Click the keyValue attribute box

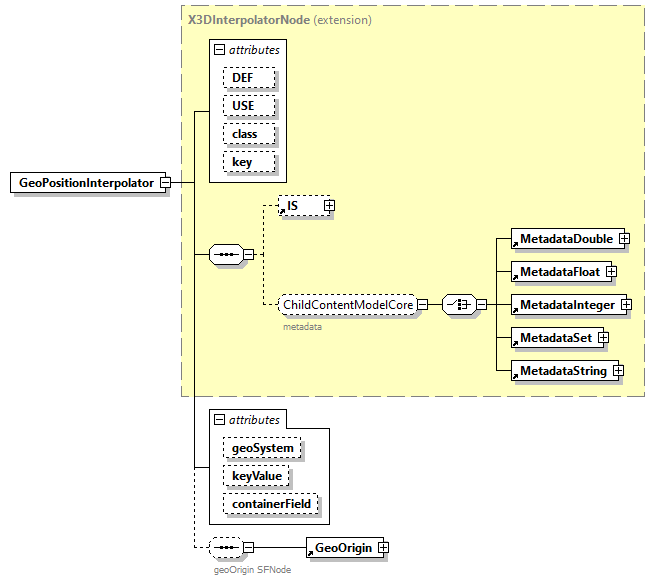point(256,476)
